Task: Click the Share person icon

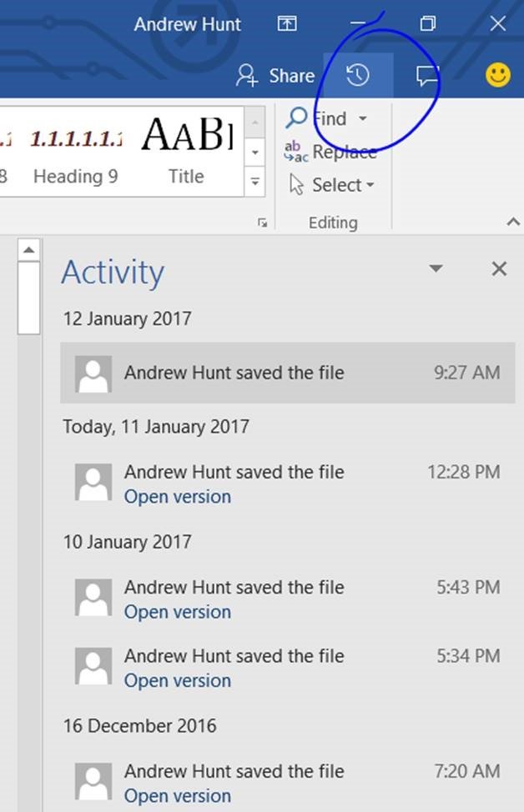Action: pos(247,76)
